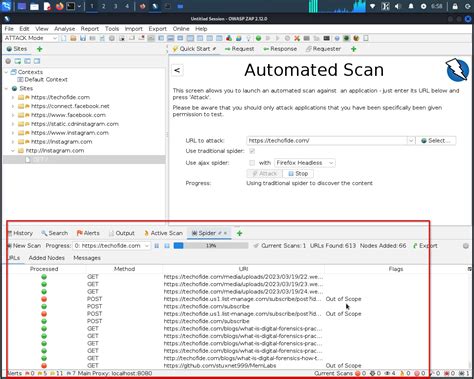Switch to workspace 2 in the top panel

pos(103,6)
